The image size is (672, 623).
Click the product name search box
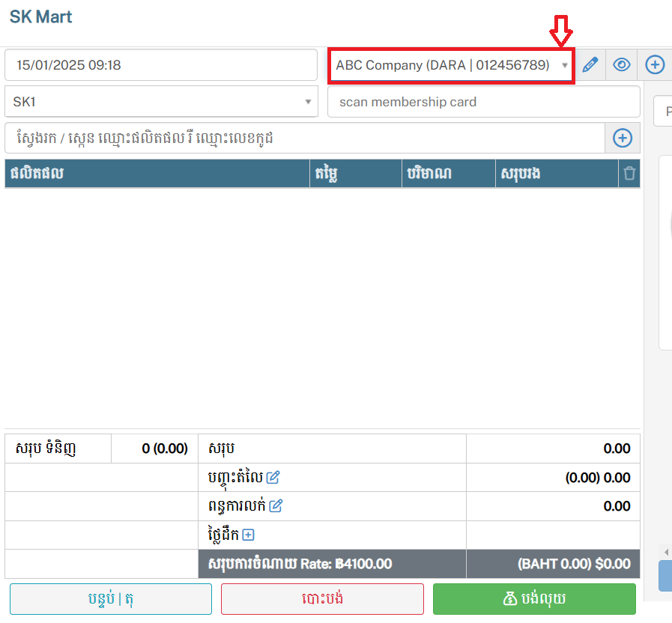click(305, 138)
